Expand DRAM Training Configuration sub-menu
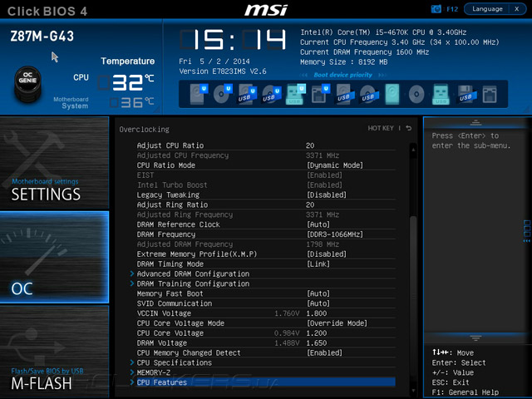The height and width of the screenshot is (399, 532). pos(193,283)
